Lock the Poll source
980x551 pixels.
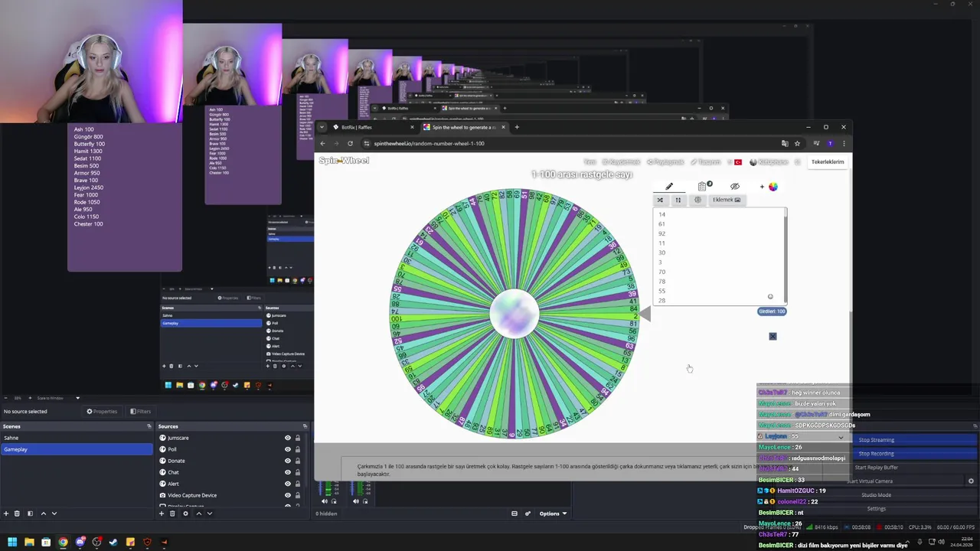tap(298, 449)
